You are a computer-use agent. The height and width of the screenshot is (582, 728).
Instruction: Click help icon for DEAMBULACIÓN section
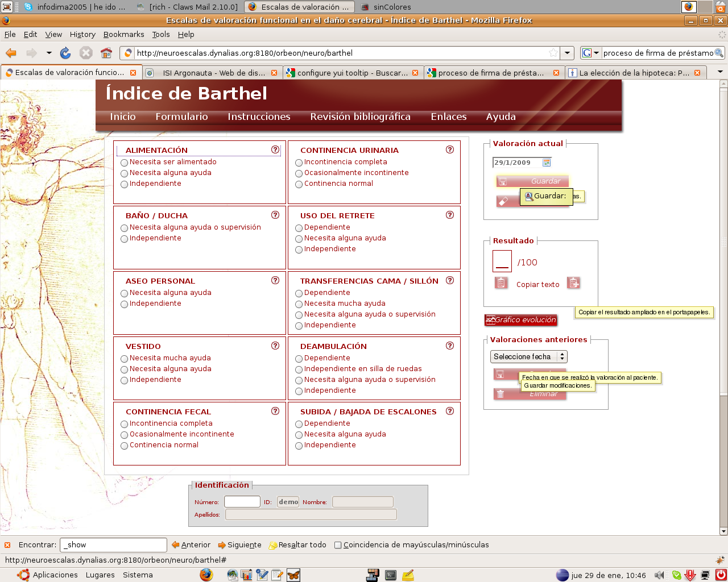(450, 346)
